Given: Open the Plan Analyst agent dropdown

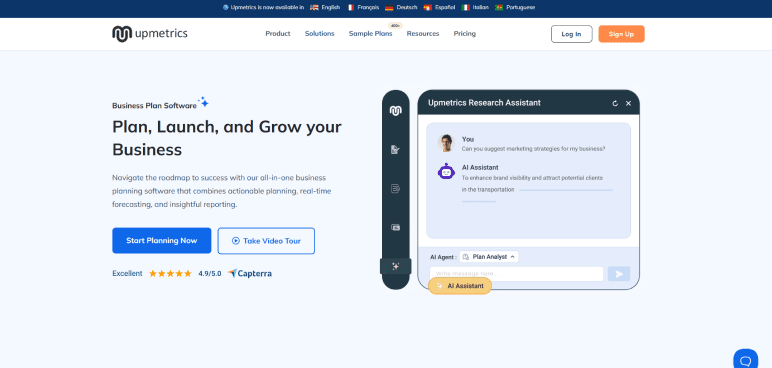Looking at the screenshot, I should [x=489, y=257].
